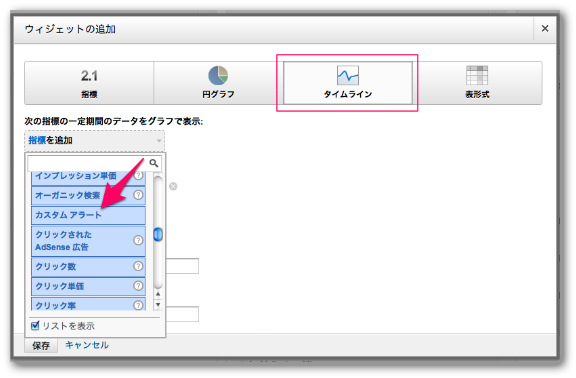Screen dimensions: 576x378
Task: Select the タイムライン timeline tab
Action: 348,83
